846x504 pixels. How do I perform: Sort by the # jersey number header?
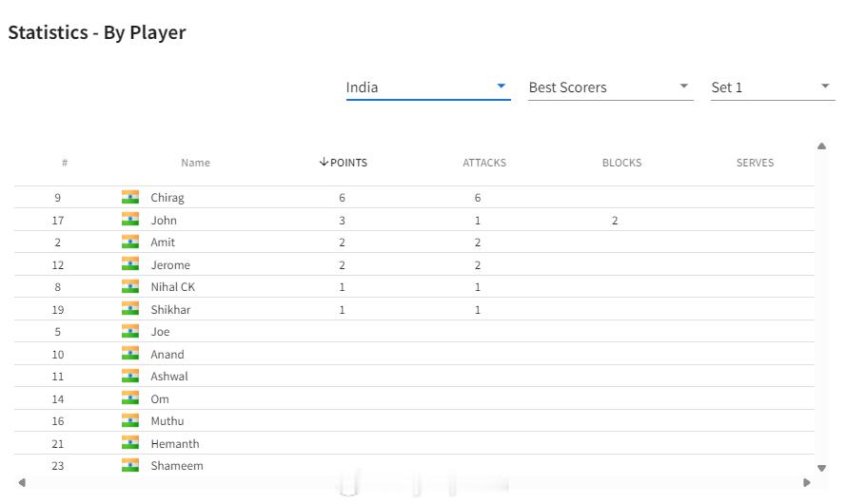coord(65,163)
